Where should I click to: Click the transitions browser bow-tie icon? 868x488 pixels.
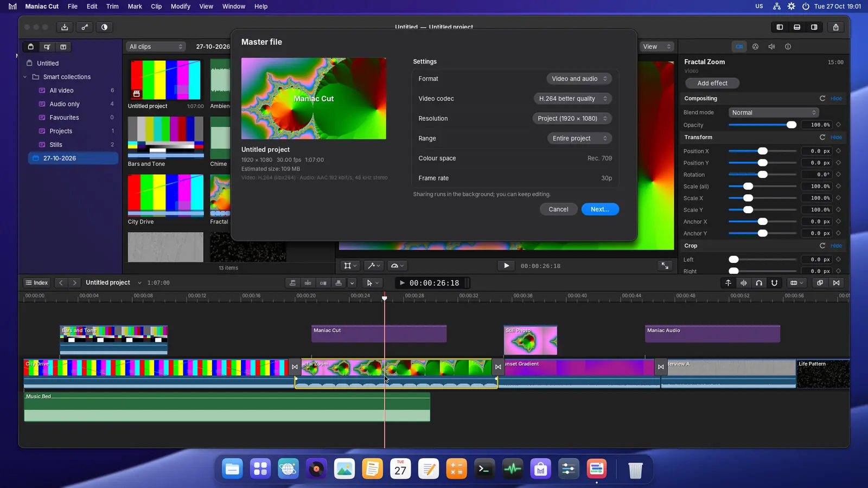point(837,283)
